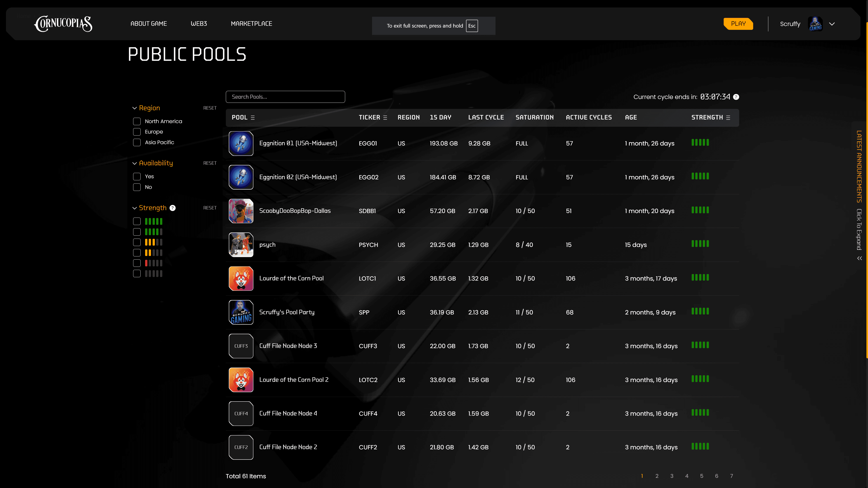Open About Game menu
The width and height of the screenshot is (868, 488).
click(149, 23)
